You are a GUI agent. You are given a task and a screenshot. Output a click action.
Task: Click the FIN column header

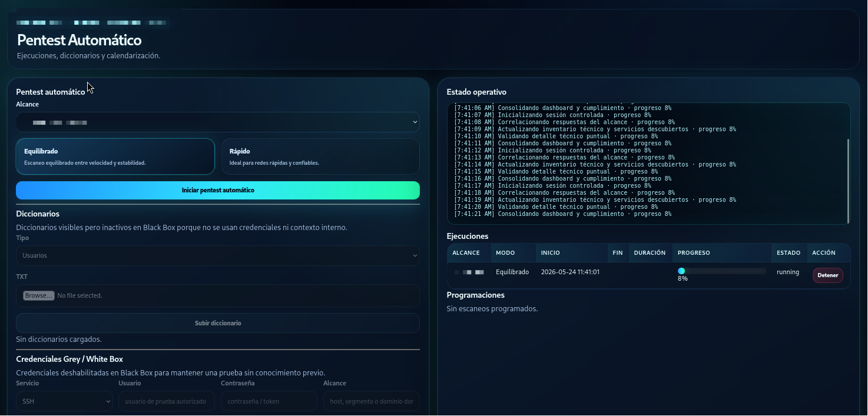click(x=618, y=253)
